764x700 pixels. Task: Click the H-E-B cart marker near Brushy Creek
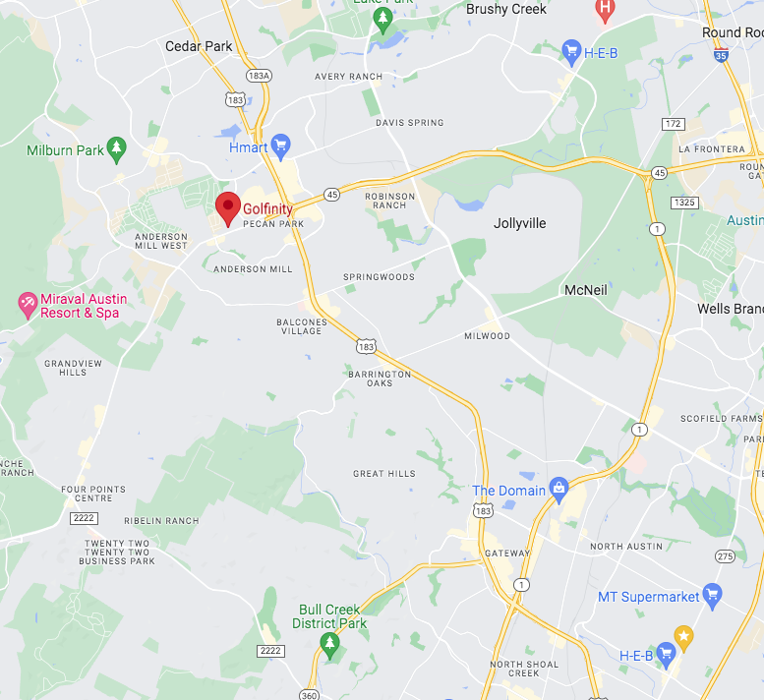coord(571,53)
